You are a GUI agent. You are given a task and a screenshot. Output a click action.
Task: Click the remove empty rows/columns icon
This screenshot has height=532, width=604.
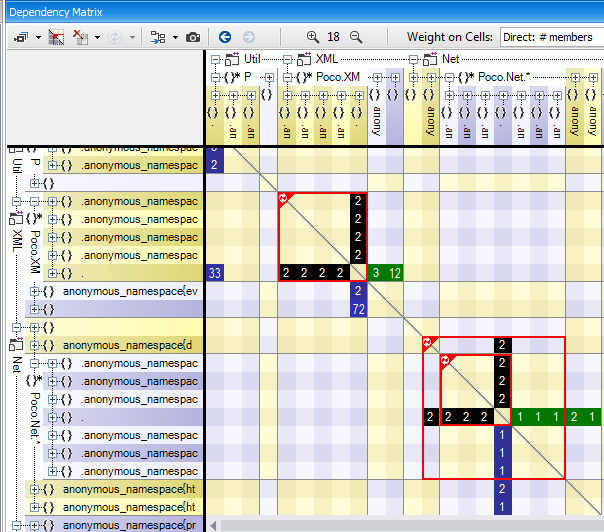pyautogui.click(x=56, y=37)
